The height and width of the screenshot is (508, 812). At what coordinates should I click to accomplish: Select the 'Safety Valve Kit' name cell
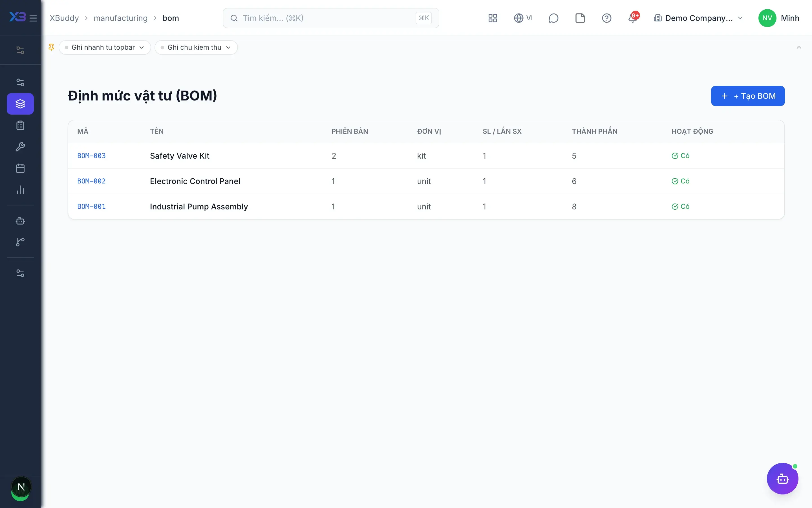(180, 156)
